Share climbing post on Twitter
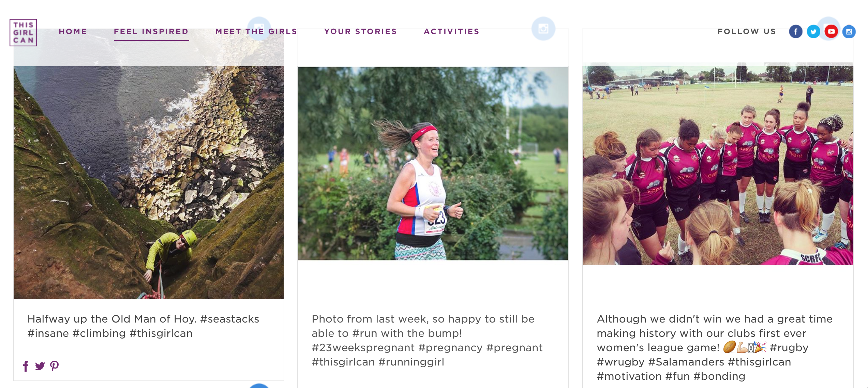 [x=40, y=366]
